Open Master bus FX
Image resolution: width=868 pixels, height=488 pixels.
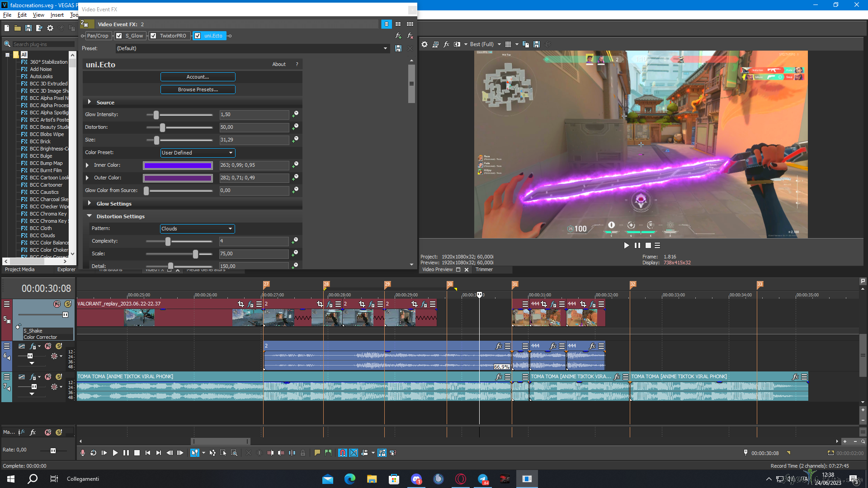pos(33,432)
